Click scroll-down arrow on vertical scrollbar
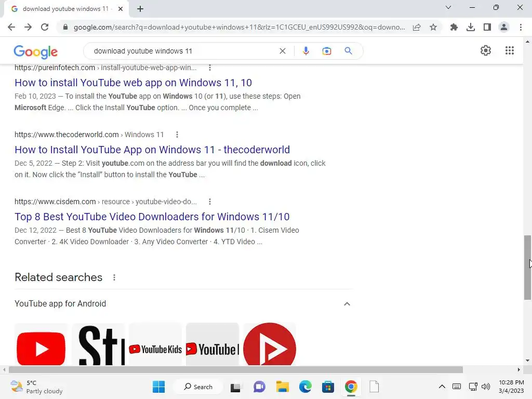 [x=527, y=361]
